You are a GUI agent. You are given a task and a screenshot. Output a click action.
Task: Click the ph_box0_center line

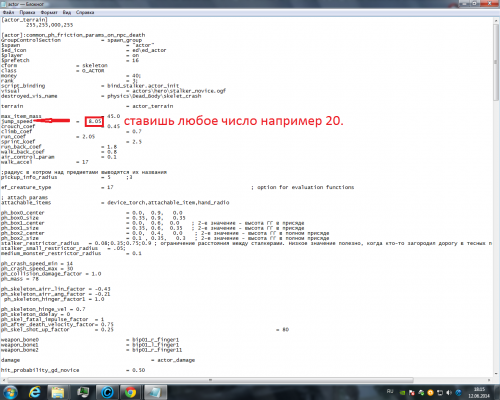point(92,213)
